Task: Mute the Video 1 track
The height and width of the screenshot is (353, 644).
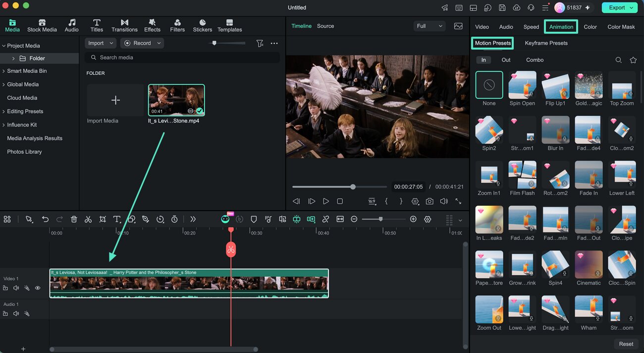Action: [x=16, y=288]
